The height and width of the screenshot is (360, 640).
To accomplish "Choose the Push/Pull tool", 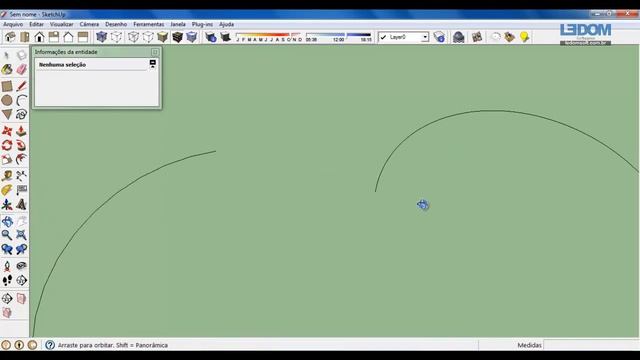I will coord(21,131).
